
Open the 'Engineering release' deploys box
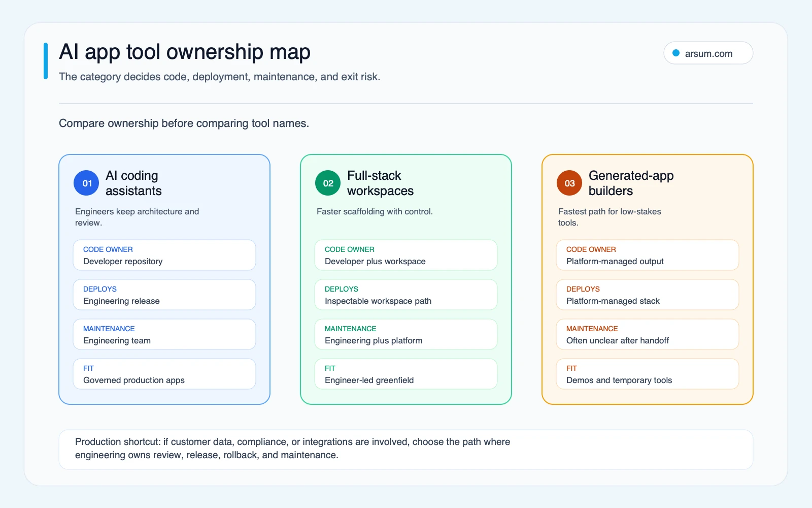[164, 295]
